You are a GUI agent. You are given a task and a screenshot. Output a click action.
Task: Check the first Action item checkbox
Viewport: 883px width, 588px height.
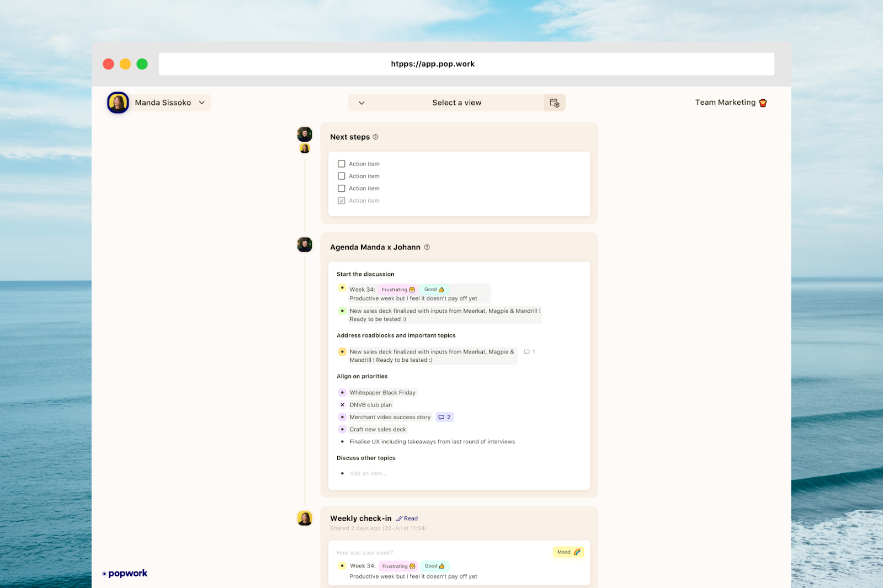(x=341, y=163)
